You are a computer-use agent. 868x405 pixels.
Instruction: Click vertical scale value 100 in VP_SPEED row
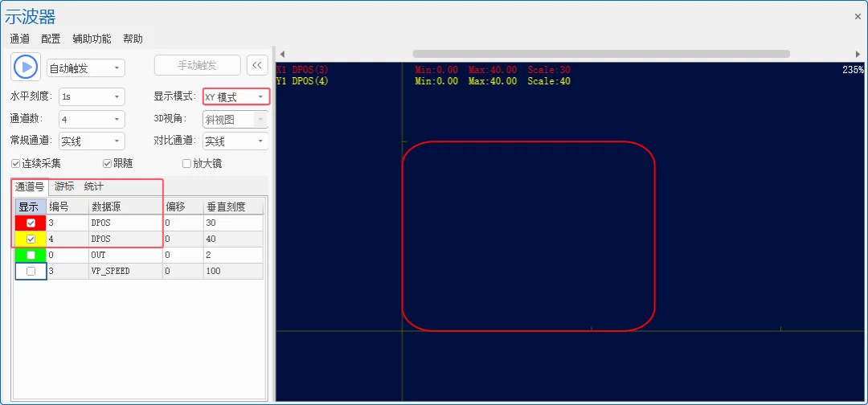pyautogui.click(x=234, y=271)
